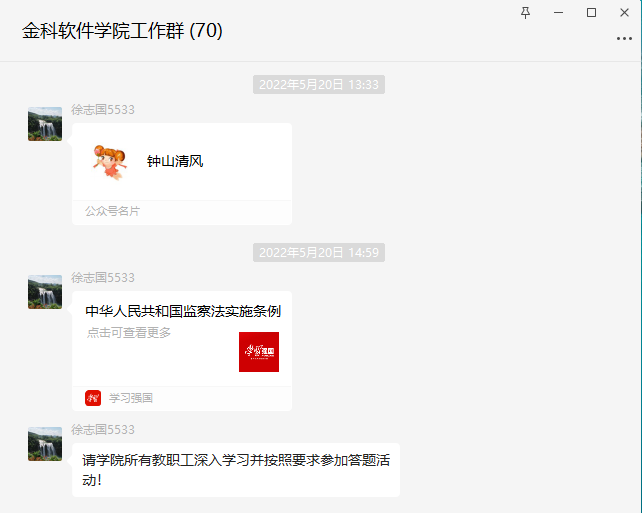Maximize the chat window
Image resolution: width=642 pixels, height=513 pixels.
[591, 13]
